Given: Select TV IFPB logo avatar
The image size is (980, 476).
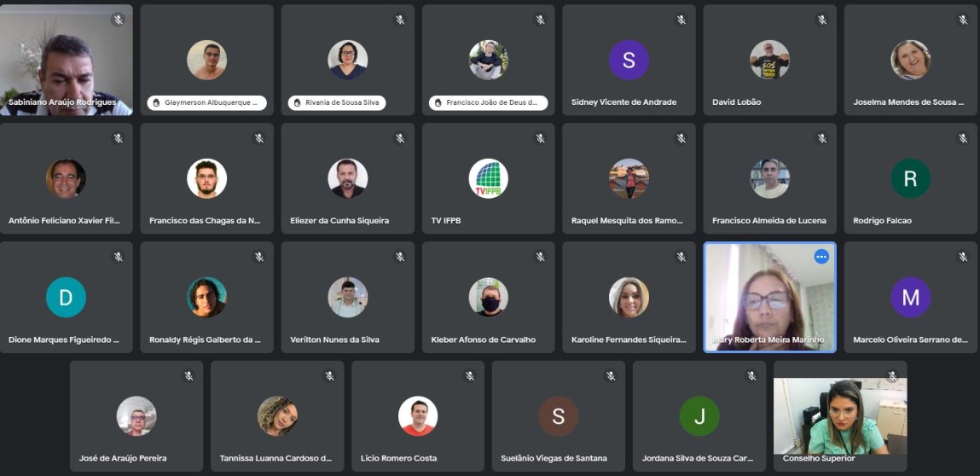Looking at the screenshot, I should 488,178.
